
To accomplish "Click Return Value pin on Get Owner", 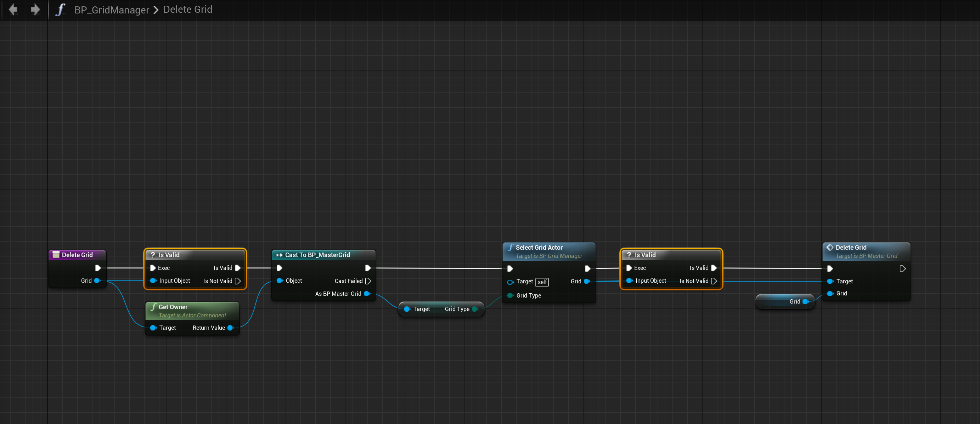I will pos(230,328).
